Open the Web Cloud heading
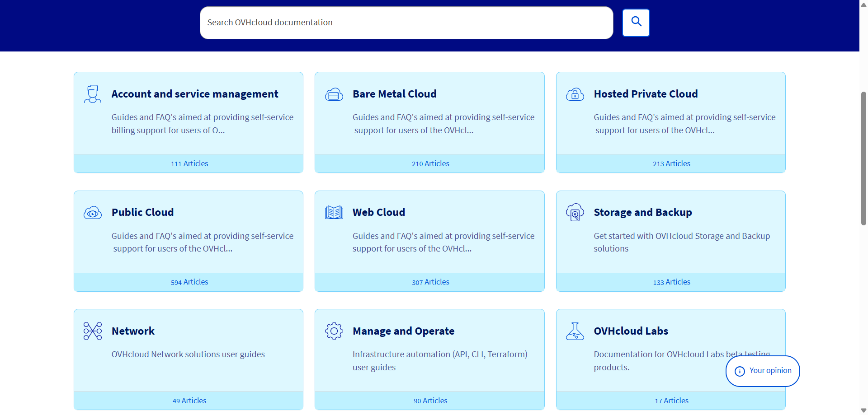868x415 pixels. (379, 212)
